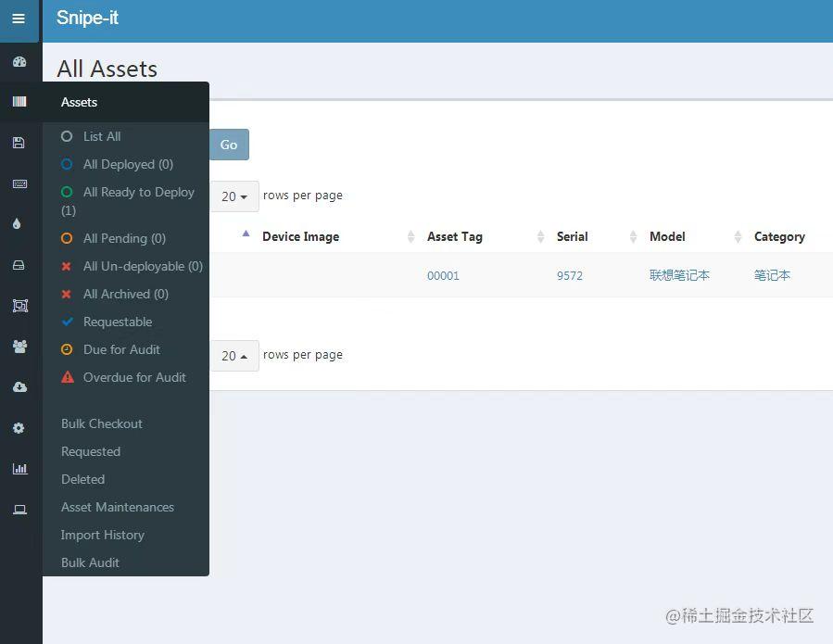Expand the lower 20 rows selector
This screenshot has height=644, width=833.
pyautogui.click(x=234, y=355)
